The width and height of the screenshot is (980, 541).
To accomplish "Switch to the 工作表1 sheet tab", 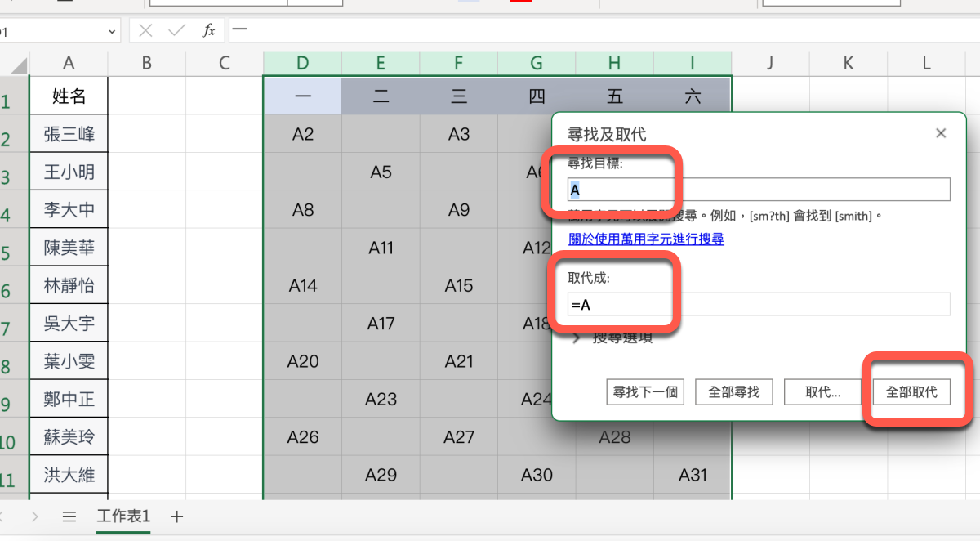I will [123, 516].
